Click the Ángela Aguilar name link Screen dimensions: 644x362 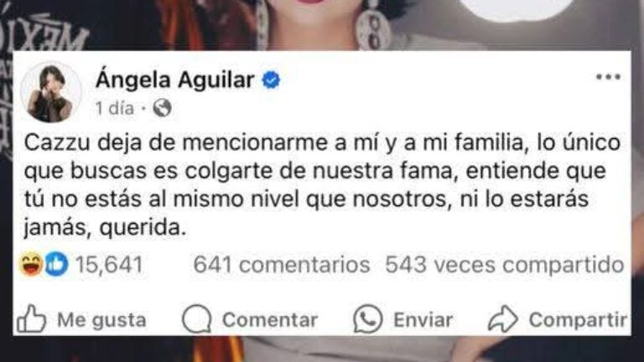pyautogui.click(x=175, y=80)
